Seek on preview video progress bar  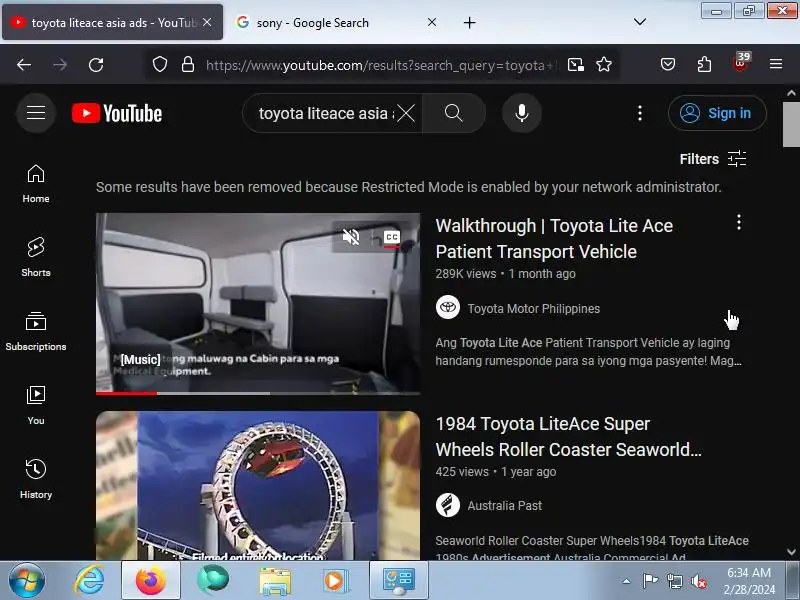tap(258, 393)
